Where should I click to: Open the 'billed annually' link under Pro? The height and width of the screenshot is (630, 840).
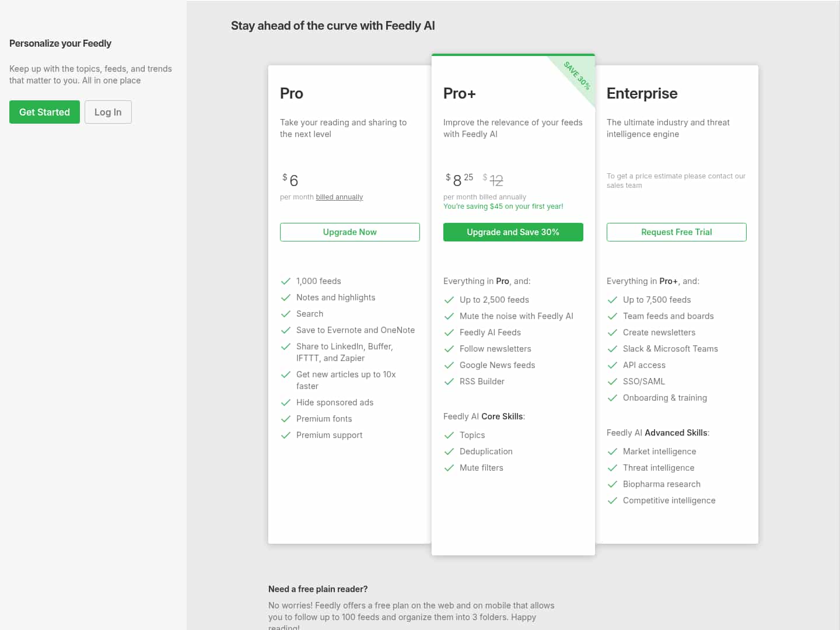[339, 197]
